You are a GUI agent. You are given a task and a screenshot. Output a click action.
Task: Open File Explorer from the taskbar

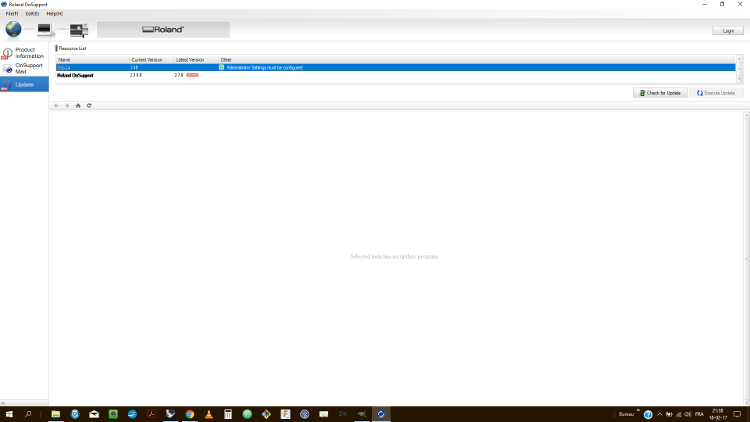click(55, 414)
